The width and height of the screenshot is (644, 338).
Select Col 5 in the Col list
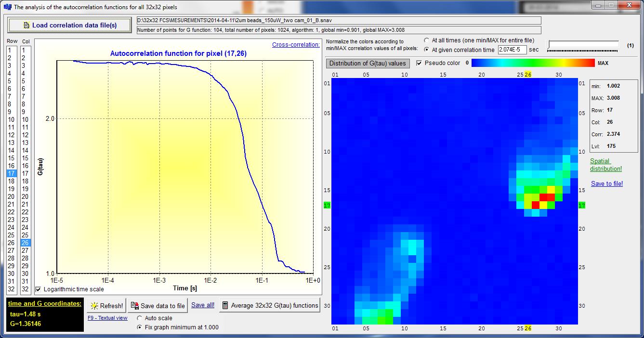point(26,81)
